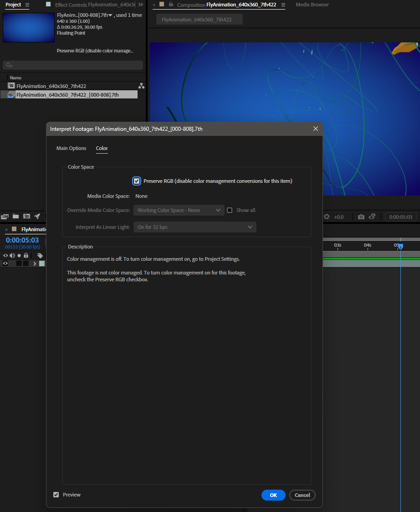Switch to the Main Options tab

pos(71,148)
